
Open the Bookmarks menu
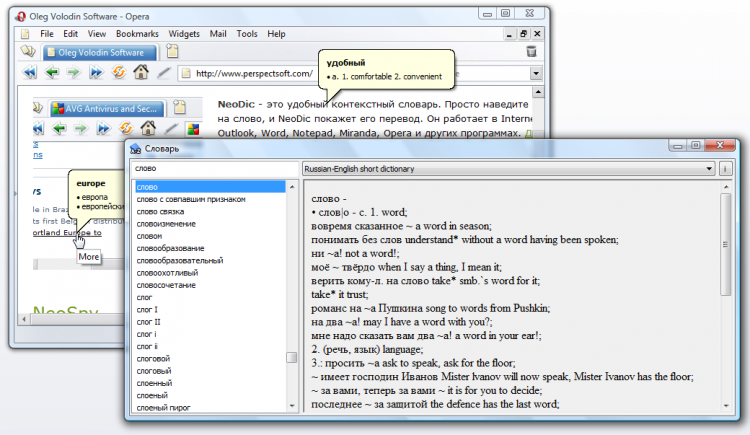point(137,34)
